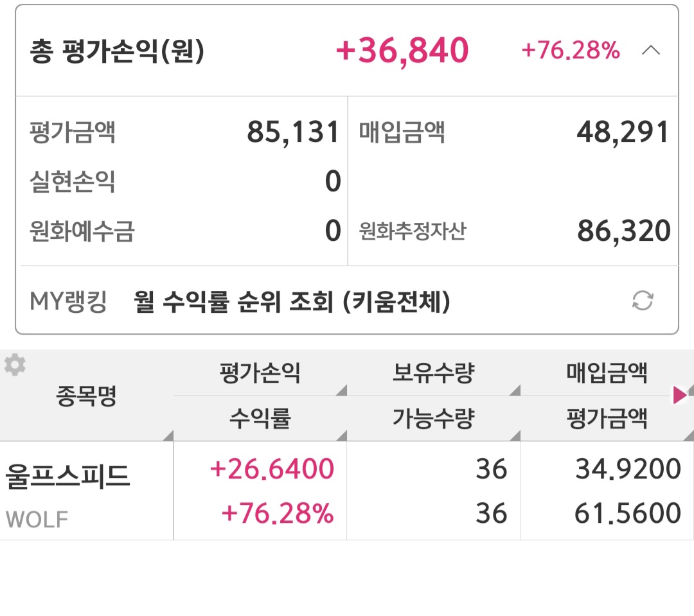
Task: Sort by the 매입금액 column header
Action: click(x=607, y=373)
